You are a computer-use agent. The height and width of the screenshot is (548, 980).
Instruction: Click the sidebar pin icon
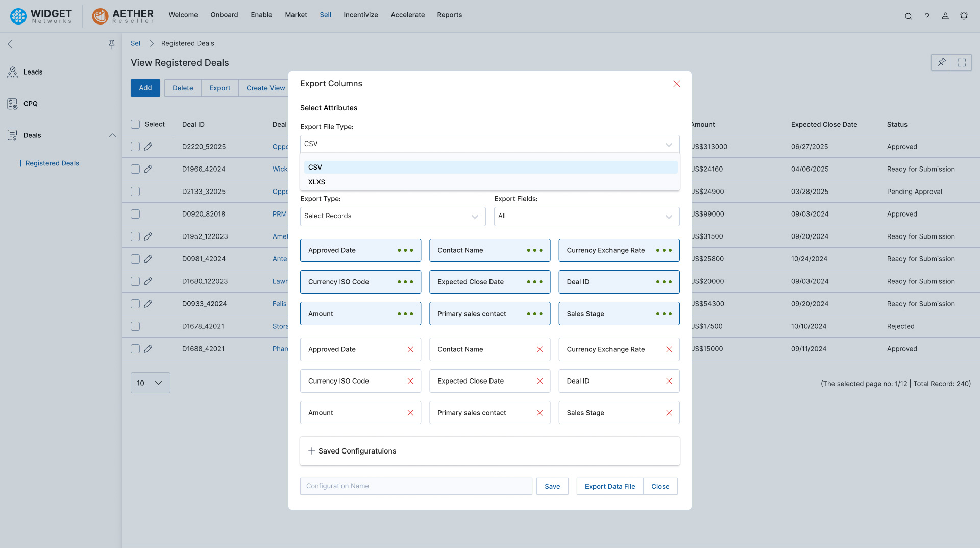point(112,44)
